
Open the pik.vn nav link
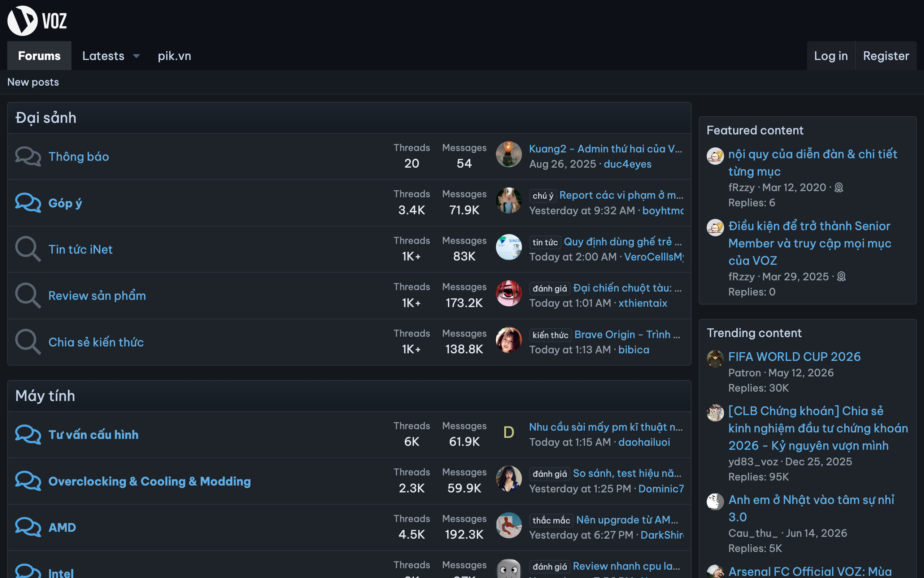[174, 56]
